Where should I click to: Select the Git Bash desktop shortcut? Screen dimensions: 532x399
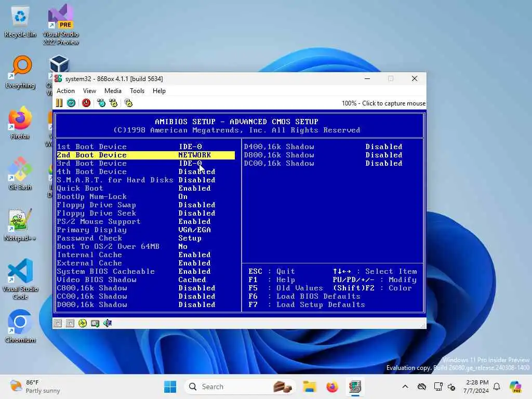coord(20,174)
